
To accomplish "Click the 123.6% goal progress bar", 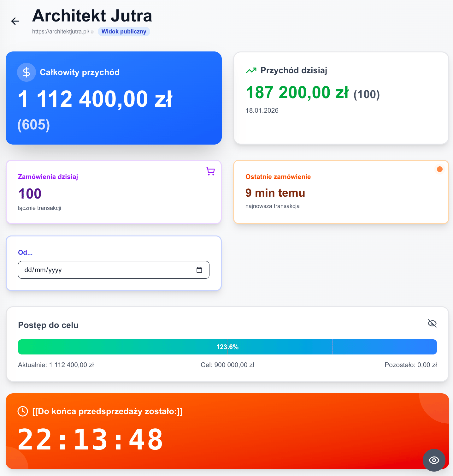I will (227, 347).
